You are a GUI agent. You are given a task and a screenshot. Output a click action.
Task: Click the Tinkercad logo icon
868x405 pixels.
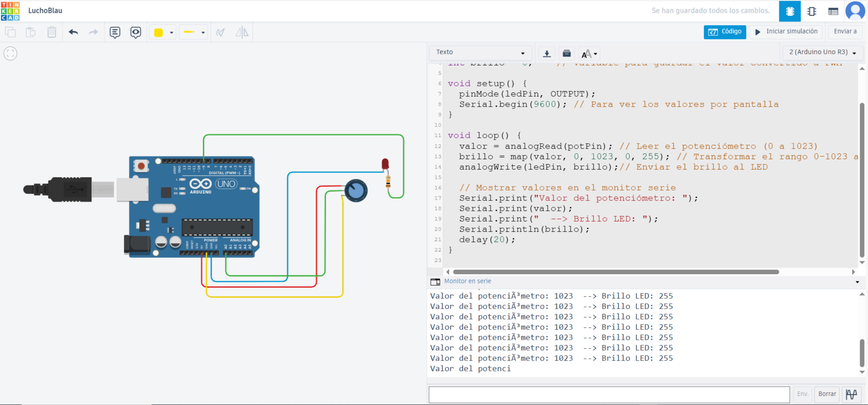pyautogui.click(x=10, y=10)
